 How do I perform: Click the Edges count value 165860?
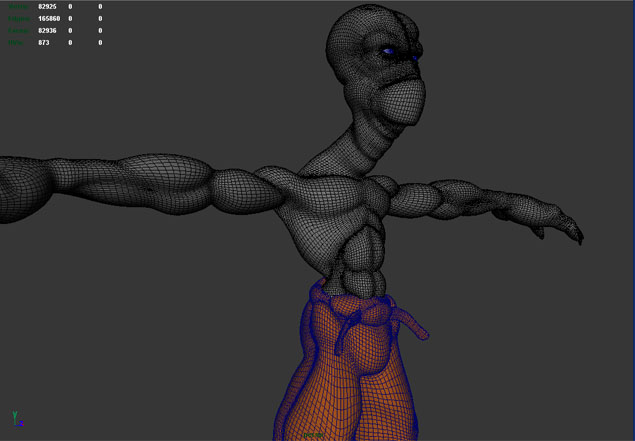49,19
